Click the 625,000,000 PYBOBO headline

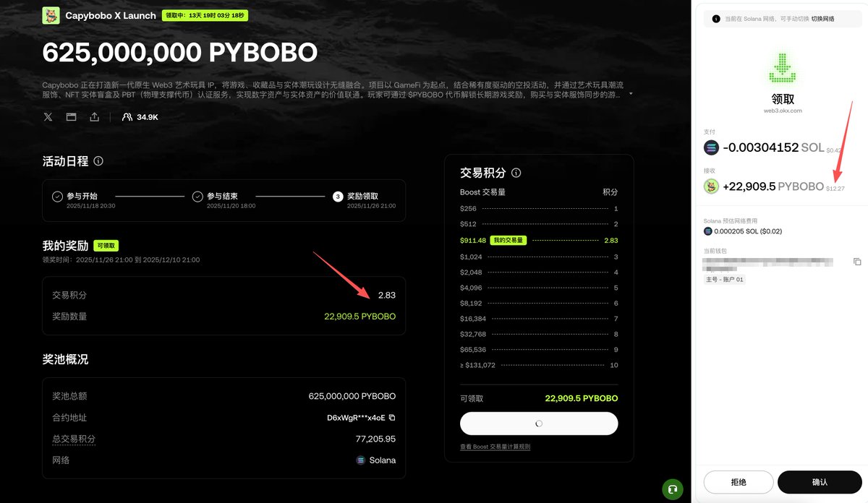click(180, 53)
